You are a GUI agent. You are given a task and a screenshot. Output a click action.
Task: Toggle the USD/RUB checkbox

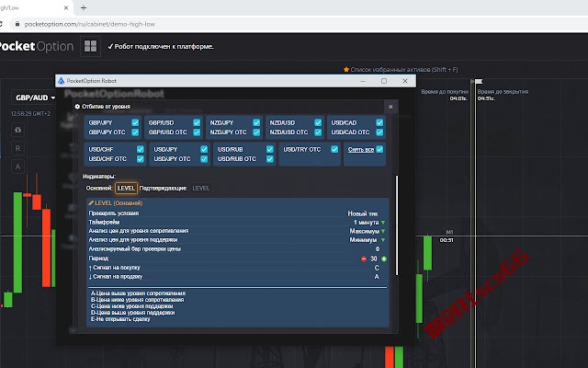pyautogui.click(x=269, y=149)
